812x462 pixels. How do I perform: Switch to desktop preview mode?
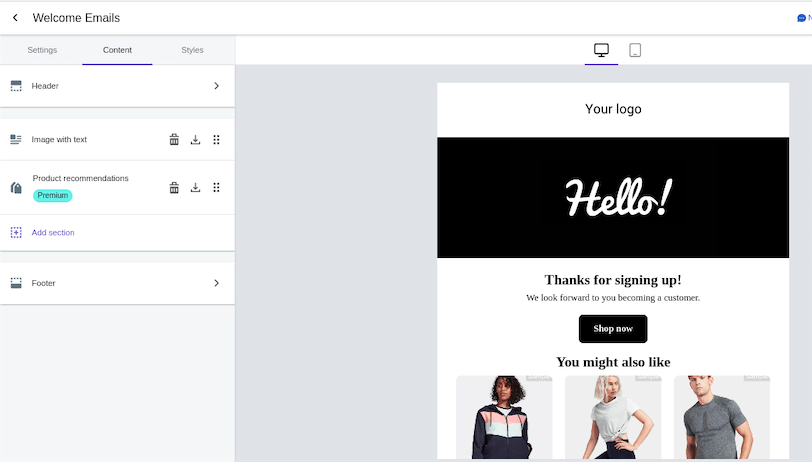click(601, 50)
